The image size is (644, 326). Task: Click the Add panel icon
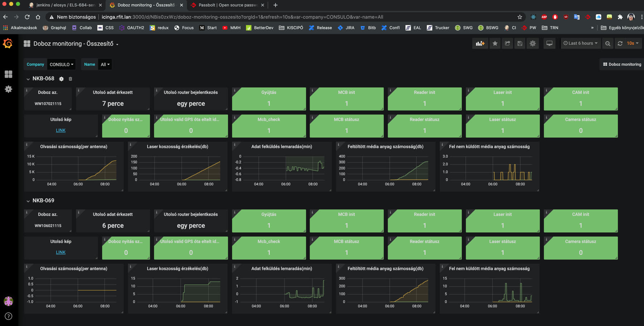point(480,43)
